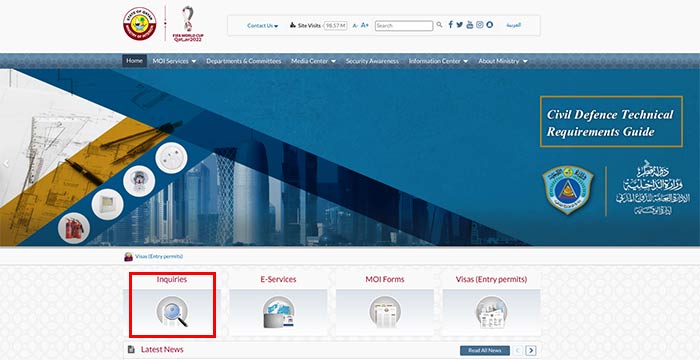
Task: Click the State of Qatar Ministry logo
Action: tap(140, 24)
